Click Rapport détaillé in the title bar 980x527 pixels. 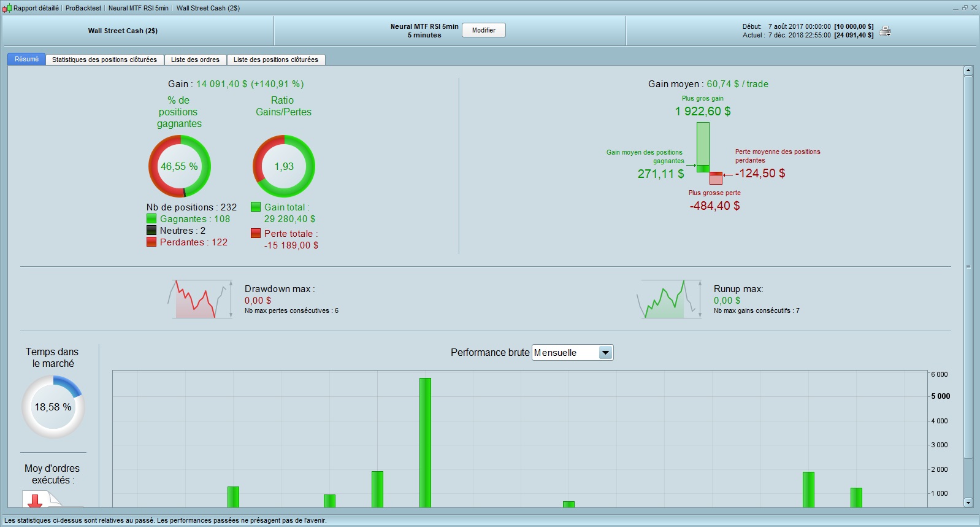[x=36, y=8]
